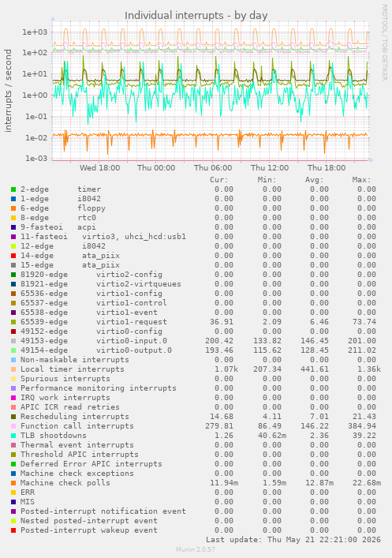Select the Thermal event interrupts label

point(77,445)
